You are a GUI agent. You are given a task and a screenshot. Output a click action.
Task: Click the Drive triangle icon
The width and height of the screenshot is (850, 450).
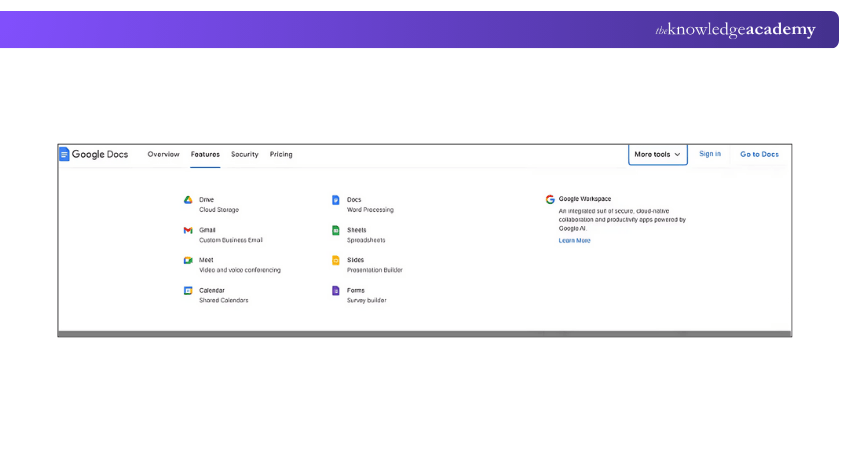[x=188, y=200]
